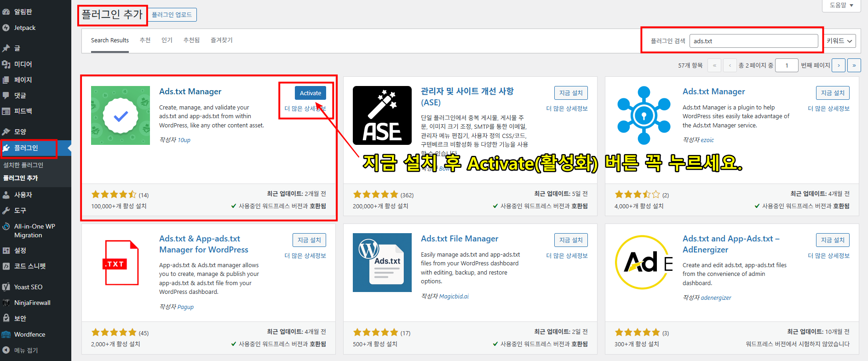The width and height of the screenshot is (868, 361).
Task: Expand the 도움말 help panel
Action: point(841,6)
